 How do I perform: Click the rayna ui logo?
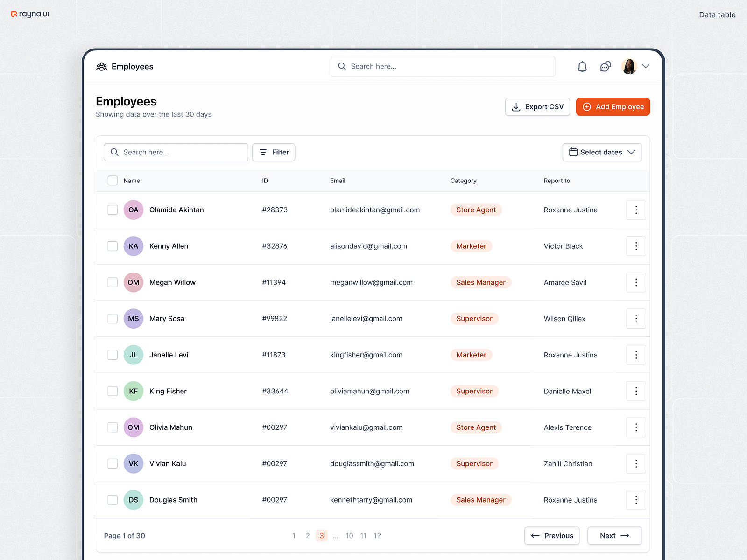point(29,14)
